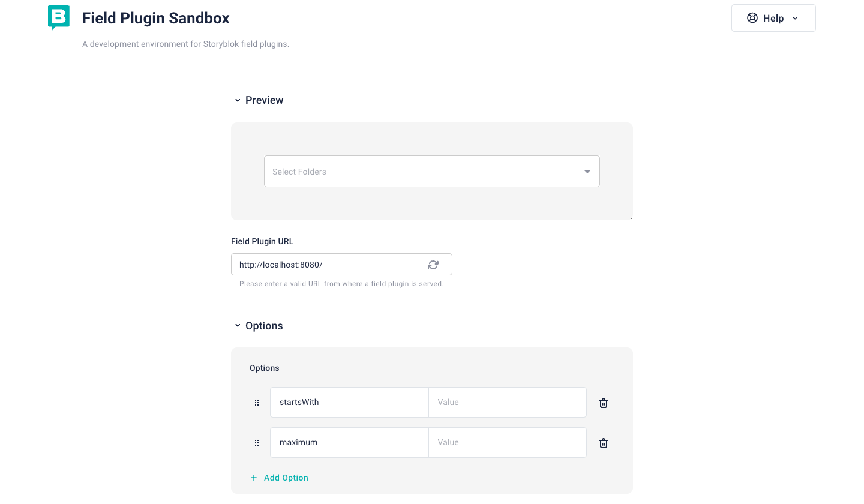Screen dimensions: 864x504
Task: Click the Value field for startsWith
Action: [x=508, y=403]
